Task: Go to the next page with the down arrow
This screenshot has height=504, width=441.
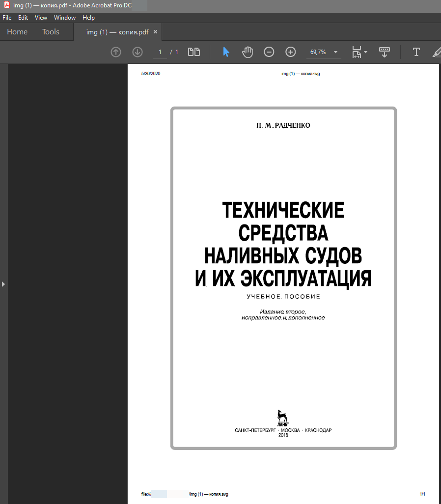Action: tap(138, 52)
